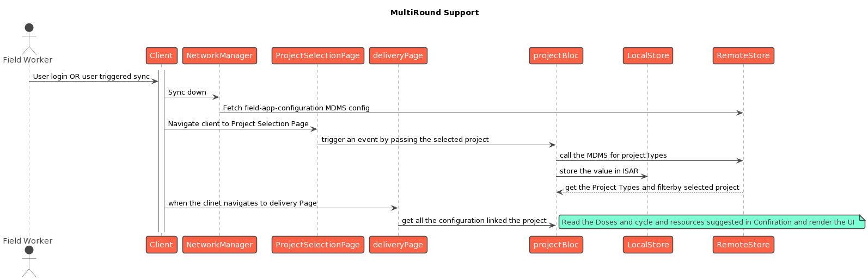Click the bottom projectBloc participant box
The width and height of the screenshot is (868, 280).
point(556,245)
